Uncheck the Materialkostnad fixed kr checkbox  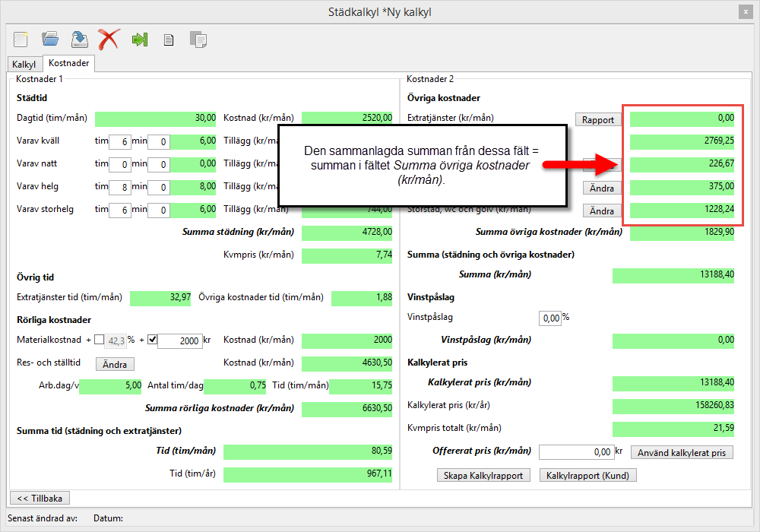(152, 340)
